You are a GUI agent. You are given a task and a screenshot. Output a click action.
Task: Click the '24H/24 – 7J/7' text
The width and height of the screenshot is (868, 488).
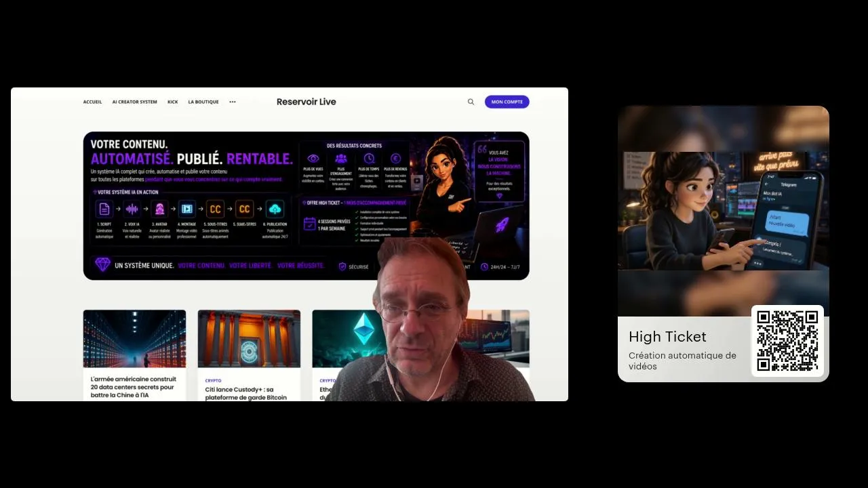coord(505,266)
